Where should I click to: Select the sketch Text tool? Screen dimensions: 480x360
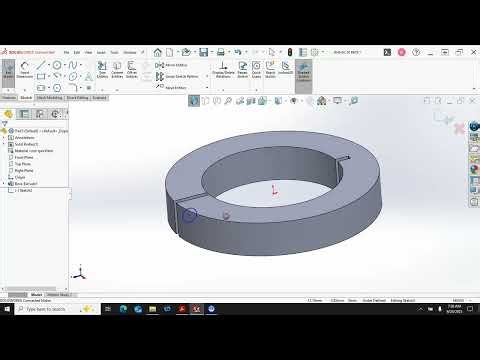(88, 77)
